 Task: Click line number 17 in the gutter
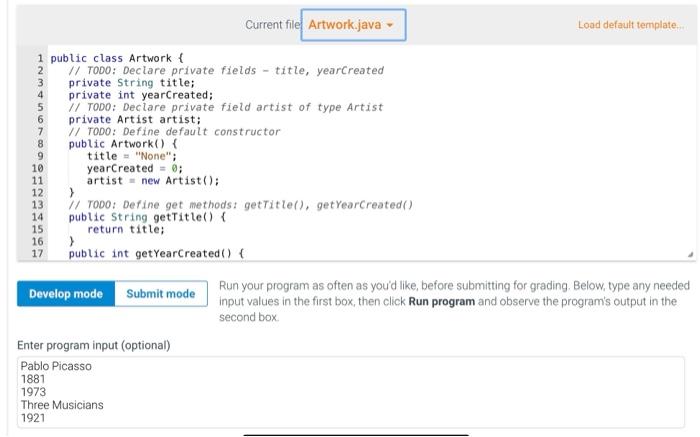pyautogui.click(x=38, y=254)
